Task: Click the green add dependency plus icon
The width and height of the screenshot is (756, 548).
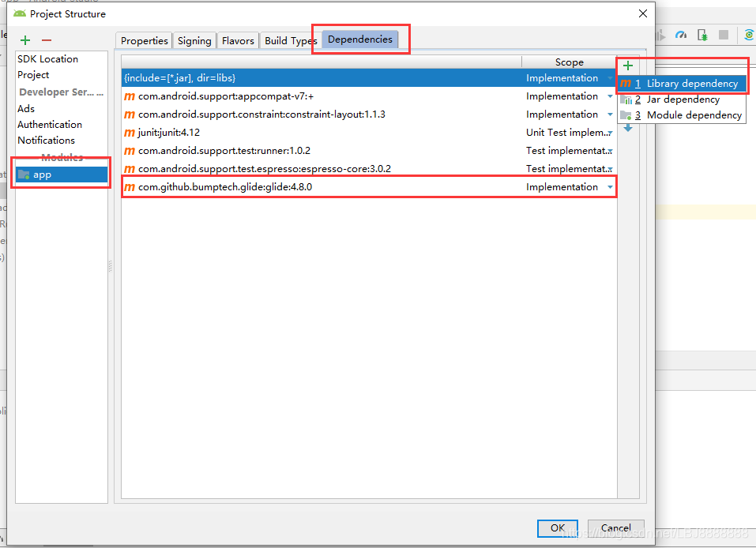Action: tap(628, 66)
